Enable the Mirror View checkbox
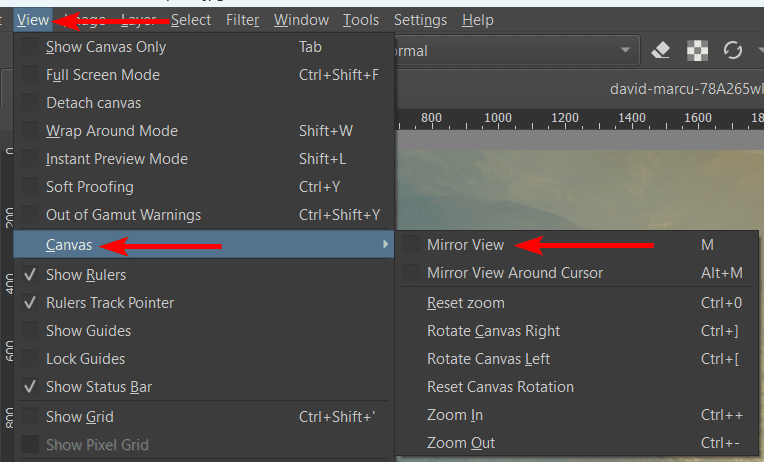The width and height of the screenshot is (764, 462). [x=411, y=245]
